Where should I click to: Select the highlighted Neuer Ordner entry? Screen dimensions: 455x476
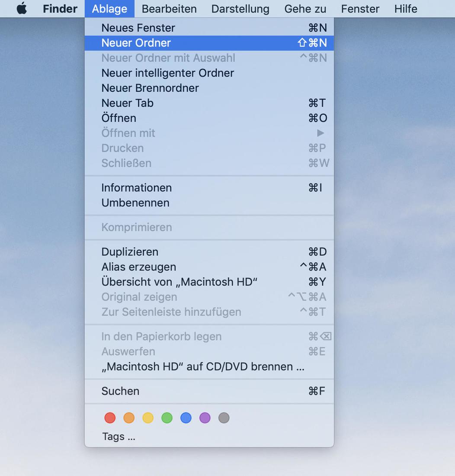(x=209, y=43)
